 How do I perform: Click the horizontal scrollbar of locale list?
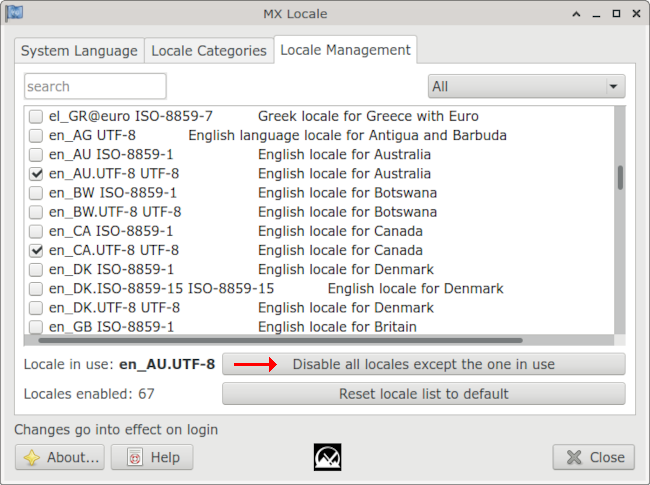click(x=280, y=340)
